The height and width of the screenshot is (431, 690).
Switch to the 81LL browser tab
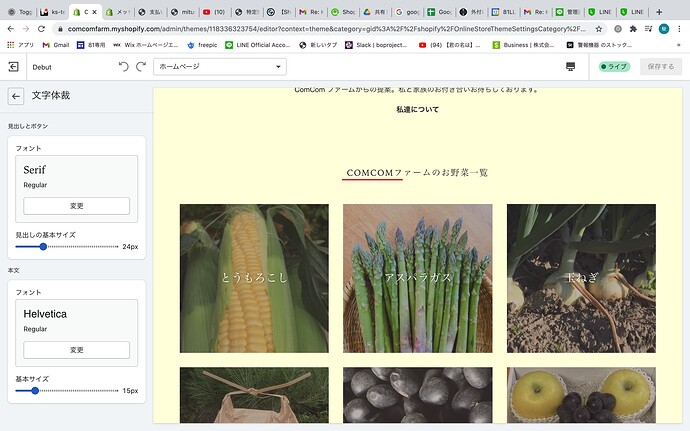(x=504, y=12)
